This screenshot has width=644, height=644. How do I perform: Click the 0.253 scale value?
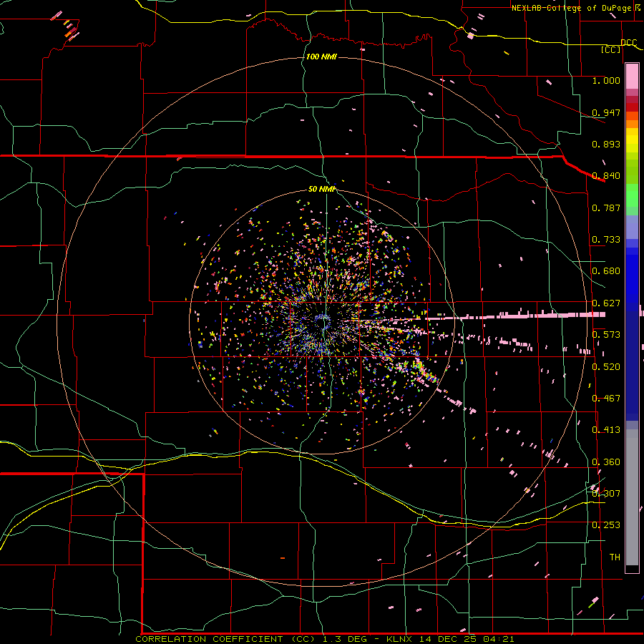[x=606, y=525]
